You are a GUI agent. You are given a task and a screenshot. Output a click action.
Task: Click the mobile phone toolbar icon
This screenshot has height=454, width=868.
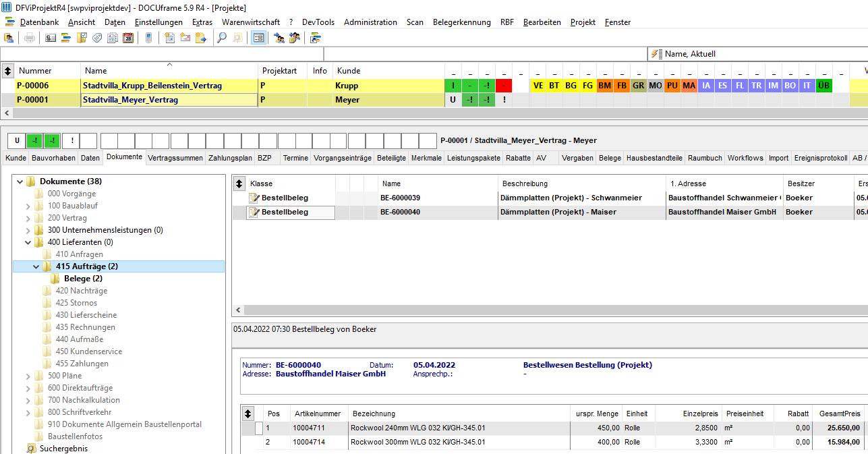[148, 38]
